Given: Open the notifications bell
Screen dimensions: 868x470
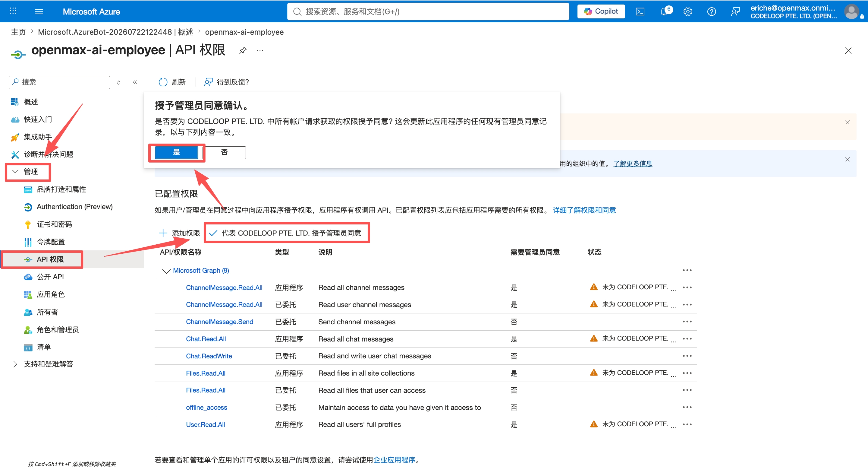Looking at the screenshot, I should click(664, 11).
